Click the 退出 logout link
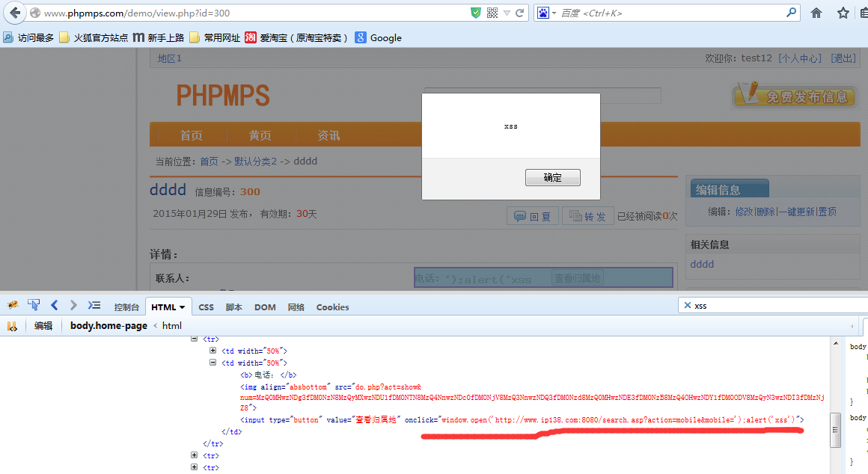The height and width of the screenshot is (474, 868). (x=843, y=58)
